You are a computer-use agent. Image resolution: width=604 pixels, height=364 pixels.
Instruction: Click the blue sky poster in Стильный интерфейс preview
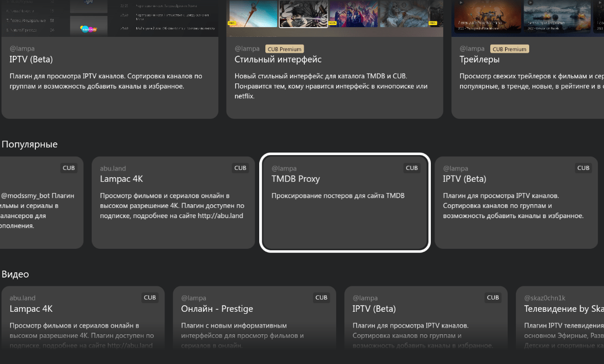(253, 13)
